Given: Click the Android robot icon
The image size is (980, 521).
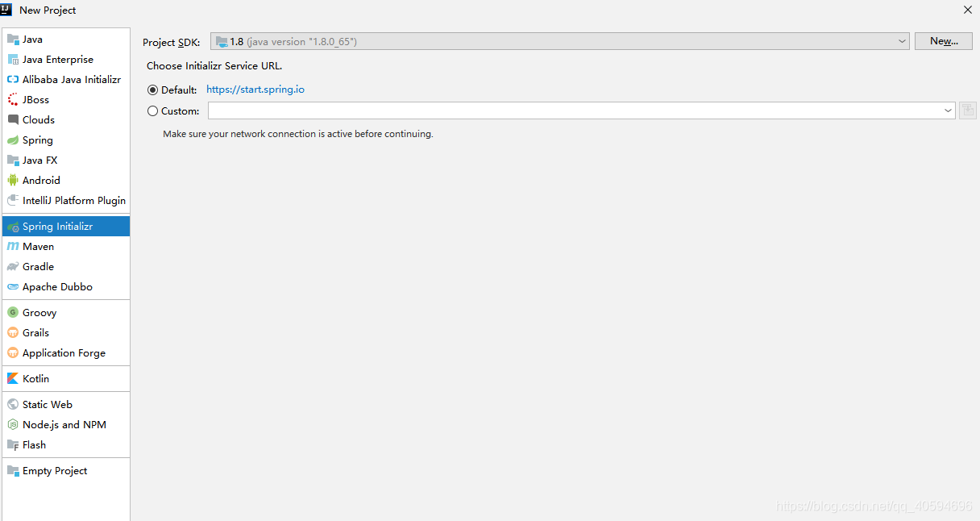Looking at the screenshot, I should coord(13,180).
